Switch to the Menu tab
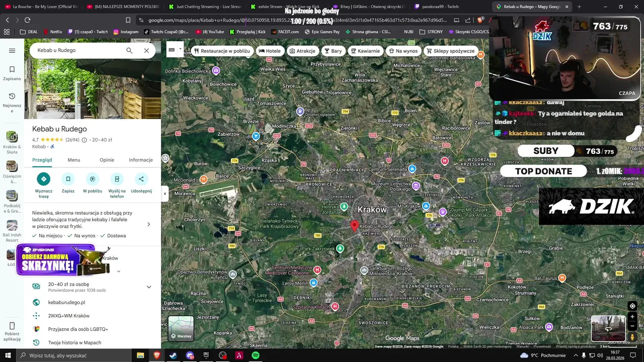The width and height of the screenshot is (644, 362). 74,160
